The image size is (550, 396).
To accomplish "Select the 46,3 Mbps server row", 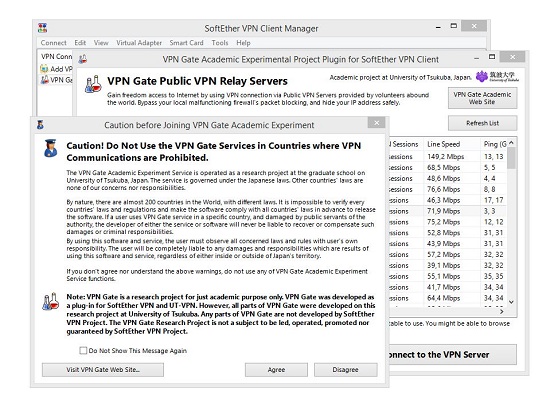I will 448,200.
